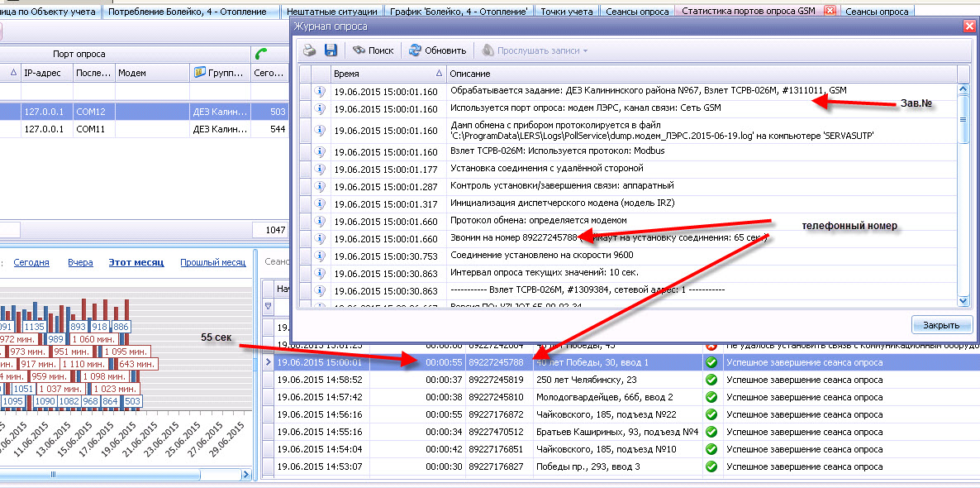980x488 pixels.
Task: Click the green phone column icon
Action: [x=261, y=55]
